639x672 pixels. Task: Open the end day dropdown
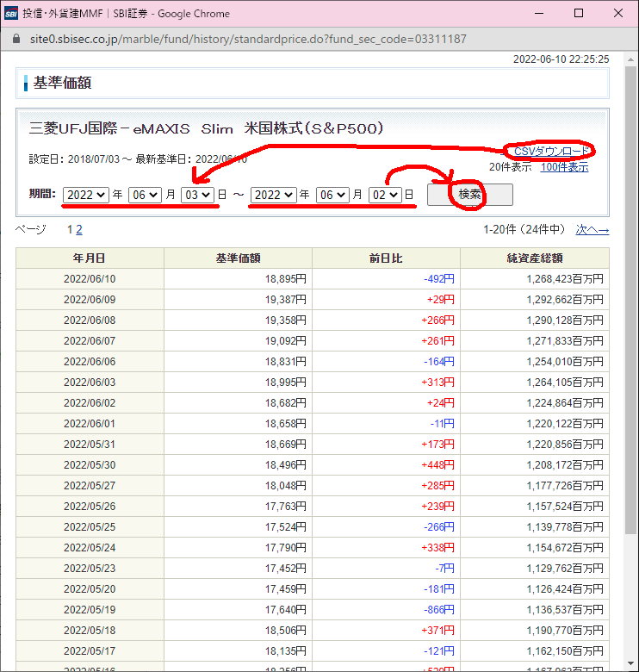tap(385, 195)
